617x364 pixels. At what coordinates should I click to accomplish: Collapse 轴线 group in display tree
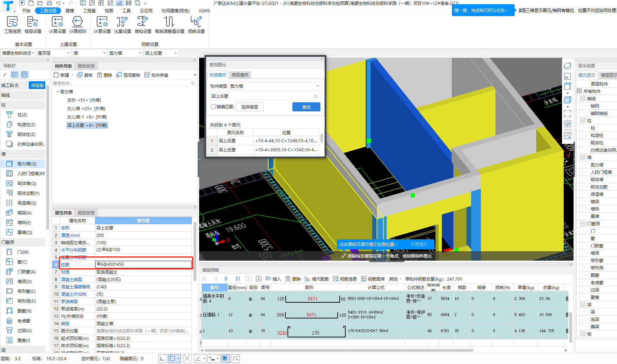click(583, 98)
